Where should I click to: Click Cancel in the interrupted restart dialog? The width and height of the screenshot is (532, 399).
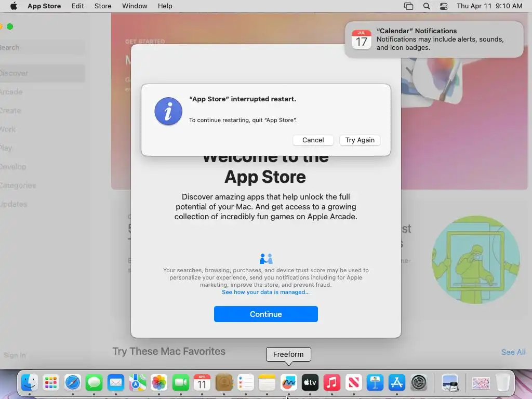pyautogui.click(x=313, y=140)
